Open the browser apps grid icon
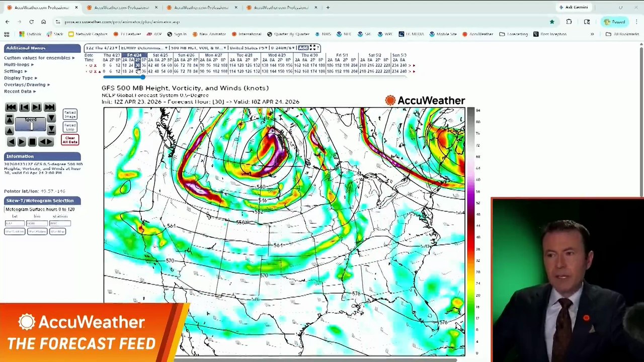 tap(7, 34)
